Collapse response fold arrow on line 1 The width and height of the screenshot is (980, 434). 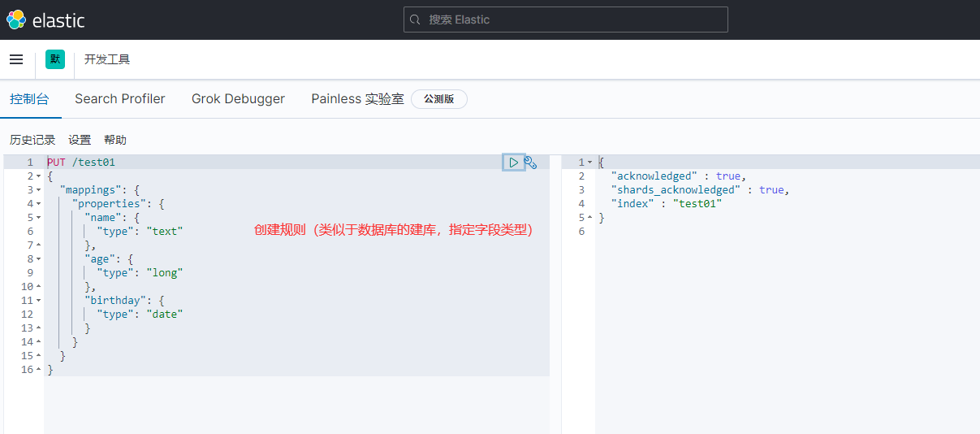[590, 163]
